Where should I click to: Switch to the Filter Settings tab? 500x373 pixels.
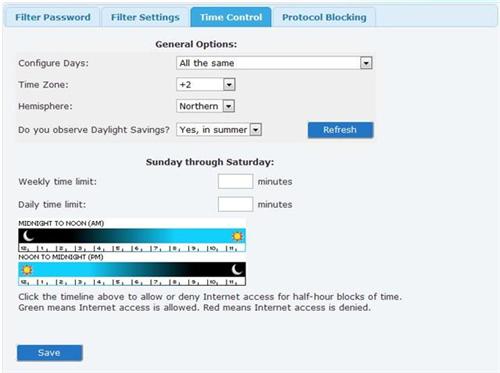point(145,17)
